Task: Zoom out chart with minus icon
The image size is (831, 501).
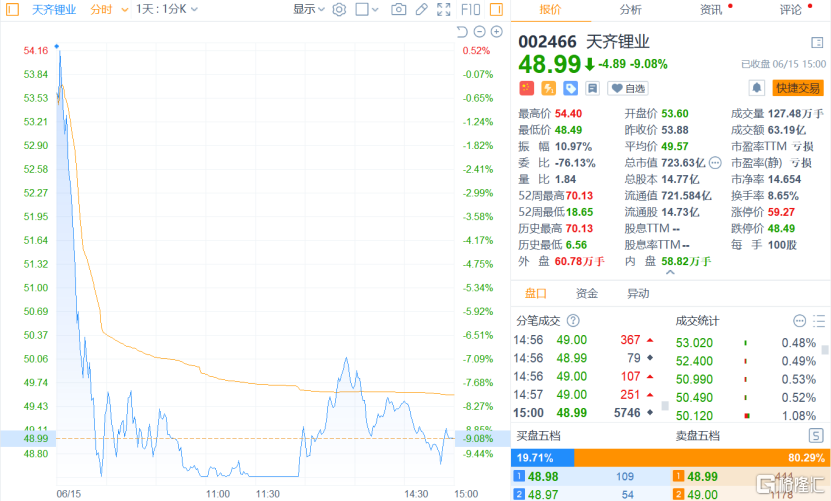Action: 479,32
